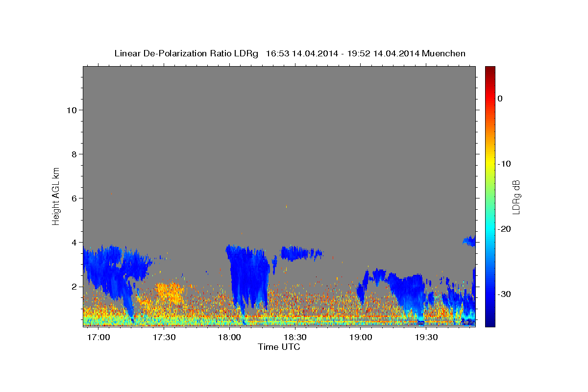Viewport: 588px width, 392px height.
Task: Click the height tick label 6
Action: [x=73, y=198]
